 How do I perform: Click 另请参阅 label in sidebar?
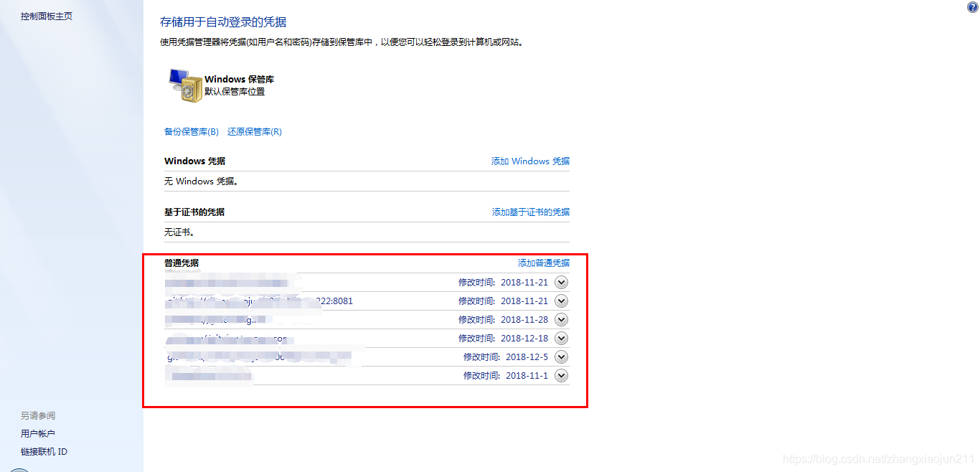pos(38,416)
